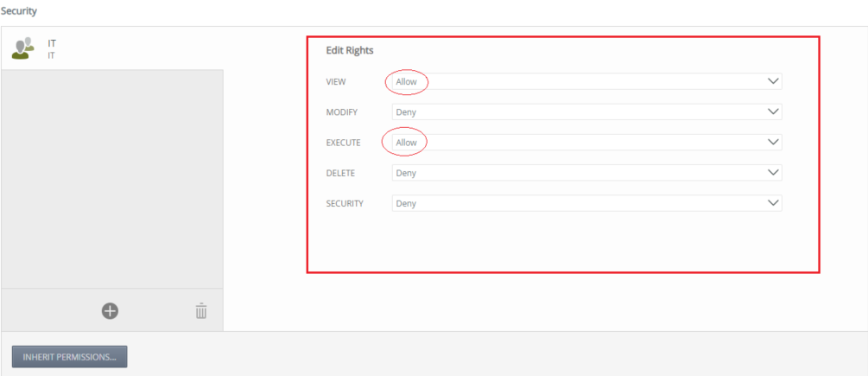Image resolution: width=868 pixels, height=376 pixels.
Task: Click the VIEW permission label
Action: [336, 81]
